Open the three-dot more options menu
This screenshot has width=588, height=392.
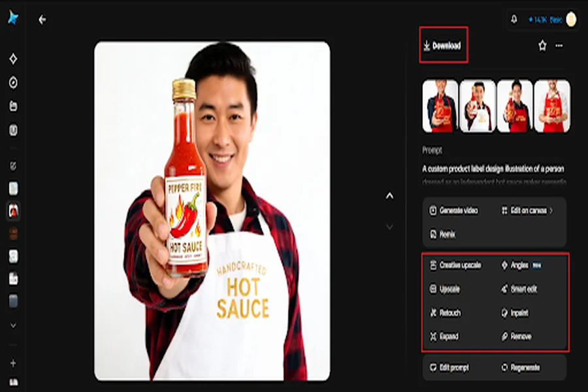(x=559, y=46)
